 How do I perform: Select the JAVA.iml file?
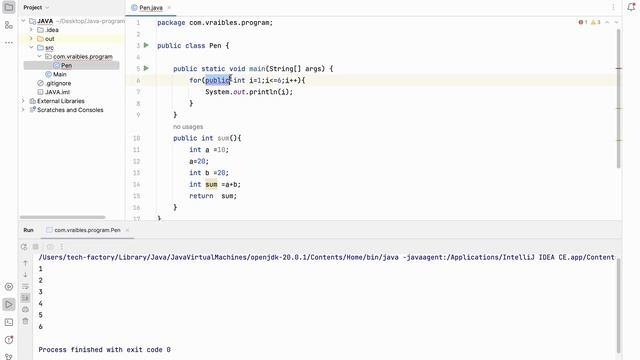[x=57, y=92]
